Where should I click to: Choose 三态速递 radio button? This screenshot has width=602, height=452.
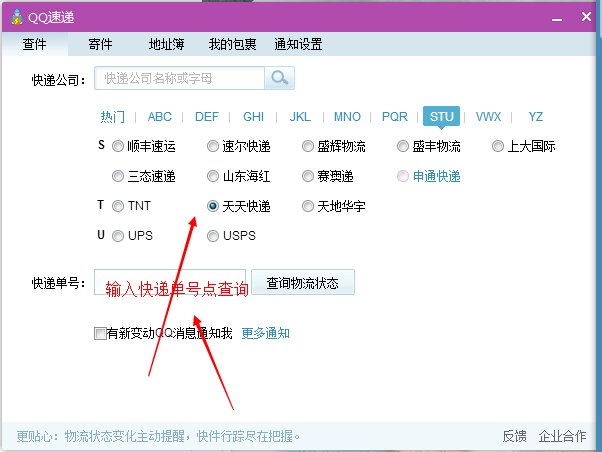[x=117, y=176]
